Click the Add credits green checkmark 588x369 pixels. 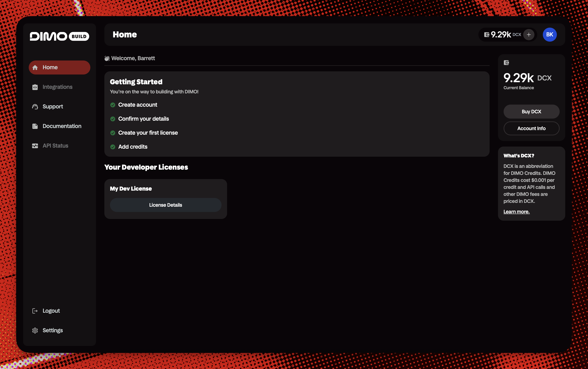(113, 147)
